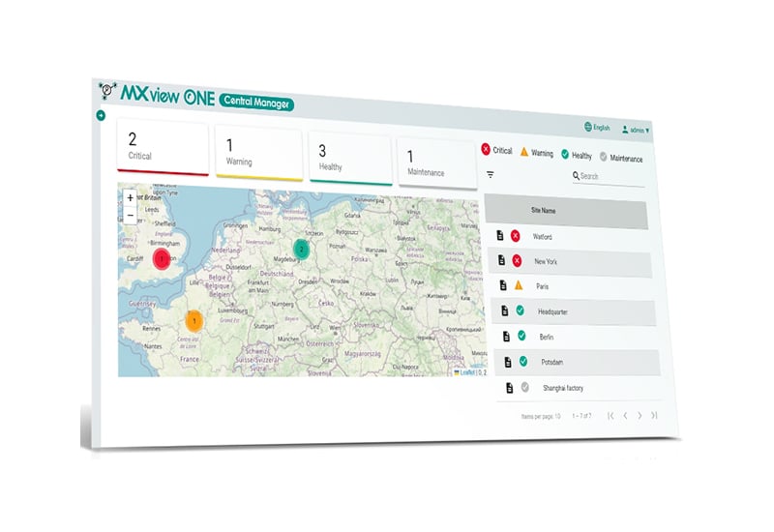Select the Healthy summary card

point(349,160)
